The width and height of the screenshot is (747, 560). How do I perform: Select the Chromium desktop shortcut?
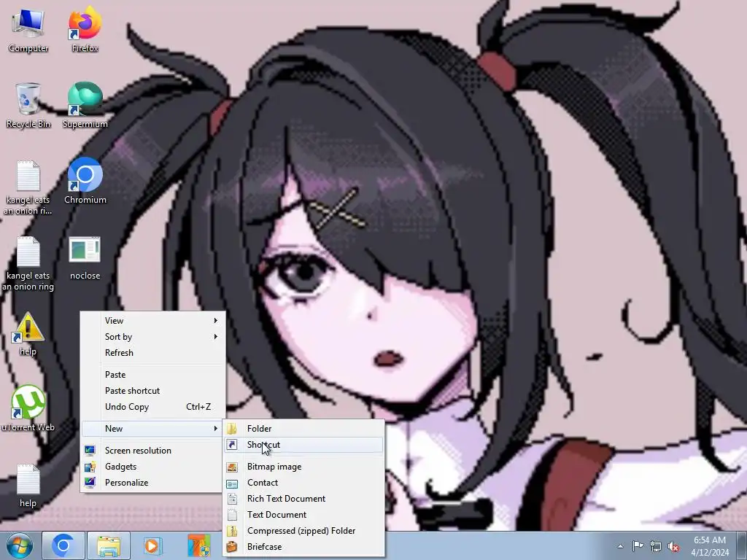[85, 182]
